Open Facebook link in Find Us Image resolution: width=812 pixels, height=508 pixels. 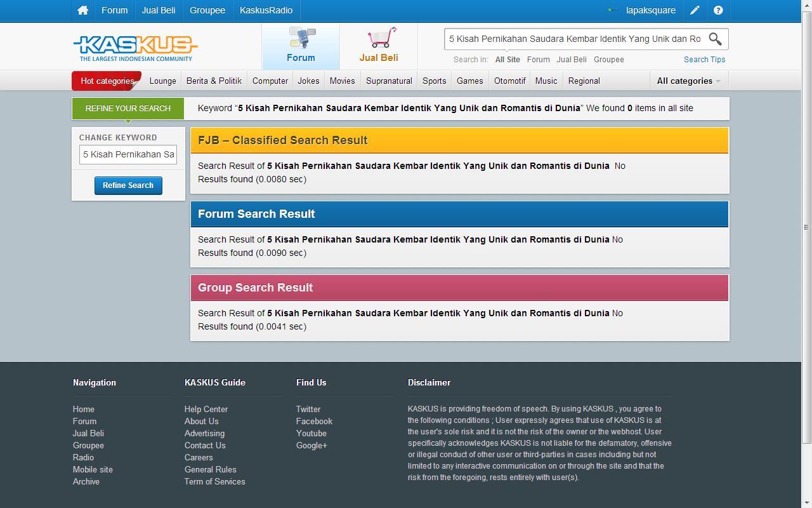tap(314, 422)
